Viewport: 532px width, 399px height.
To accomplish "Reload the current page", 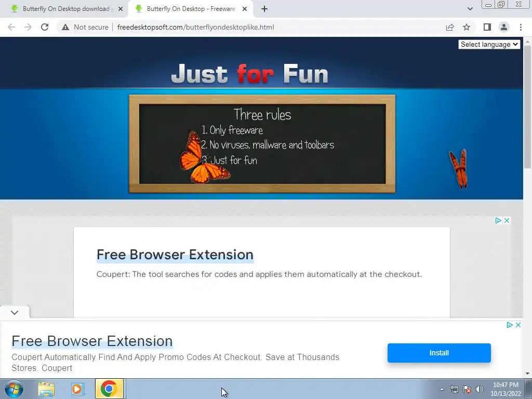I will 45,27.
